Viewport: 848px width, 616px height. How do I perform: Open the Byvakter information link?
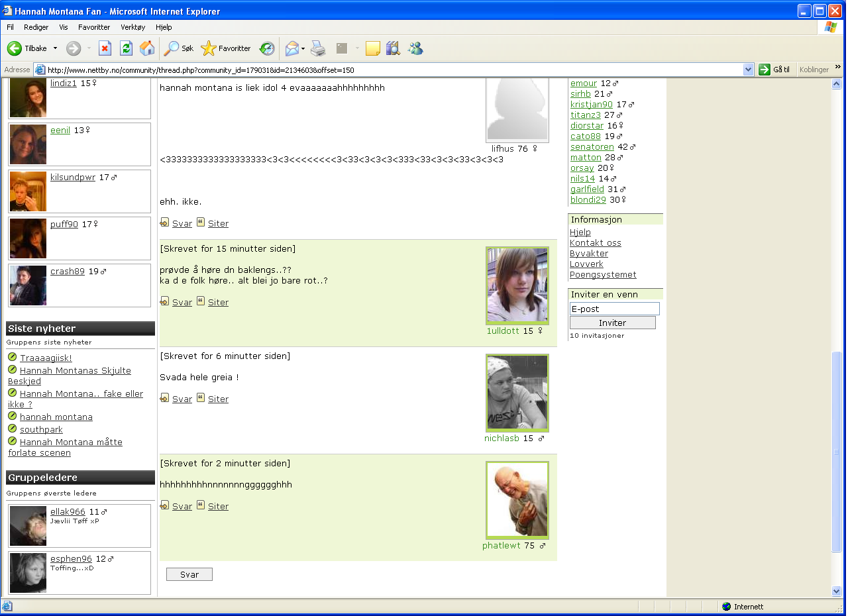coord(589,253)
